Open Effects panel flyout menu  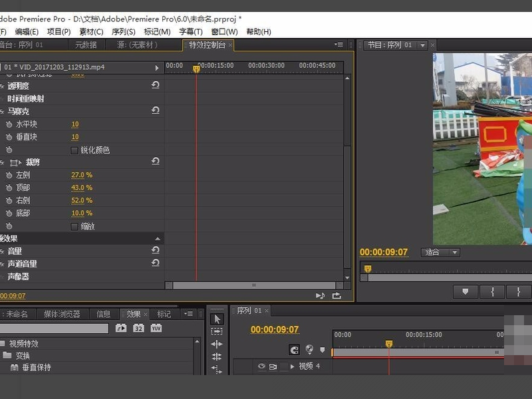coord(188,314)
